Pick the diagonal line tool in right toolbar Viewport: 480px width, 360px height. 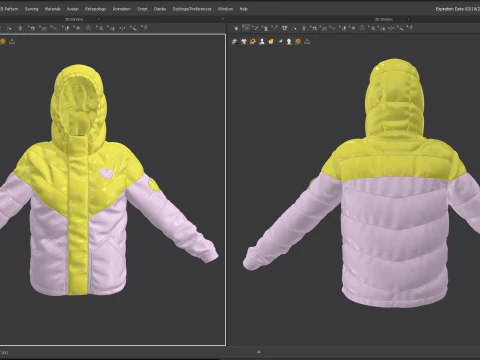pos(275,28)
